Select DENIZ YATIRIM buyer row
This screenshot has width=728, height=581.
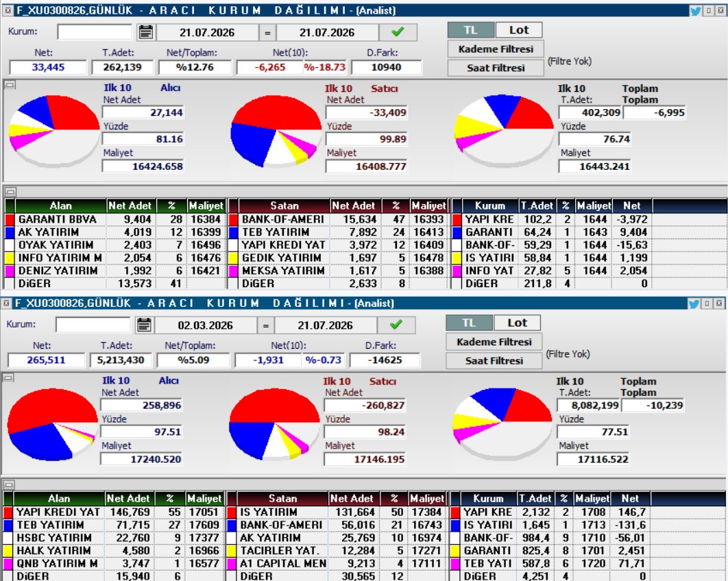point(114,271)
